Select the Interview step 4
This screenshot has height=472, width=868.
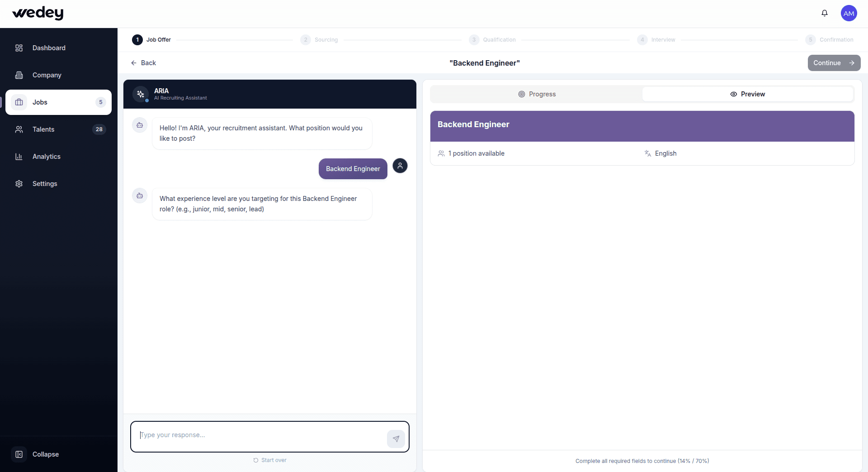(x=656, y=40)
